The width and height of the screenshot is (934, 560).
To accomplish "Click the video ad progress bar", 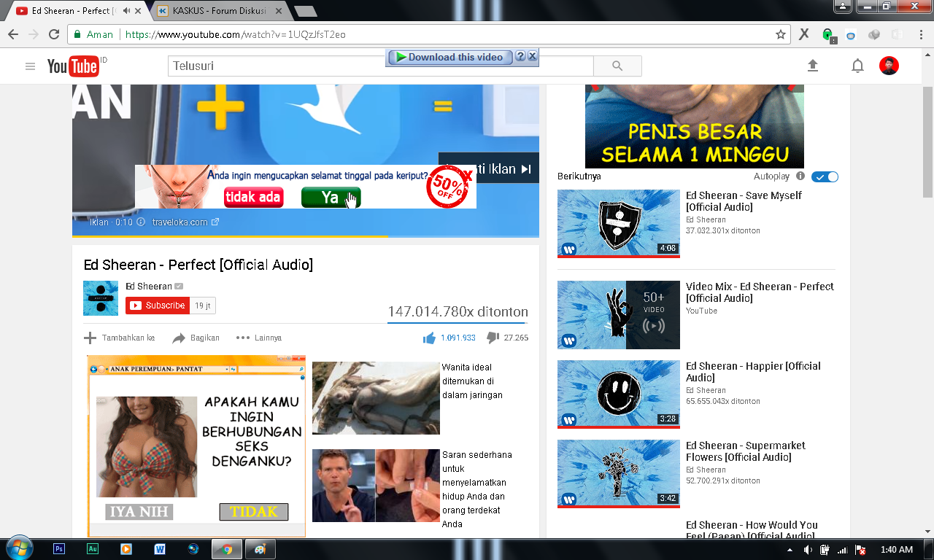I will [x=306, y=236].
